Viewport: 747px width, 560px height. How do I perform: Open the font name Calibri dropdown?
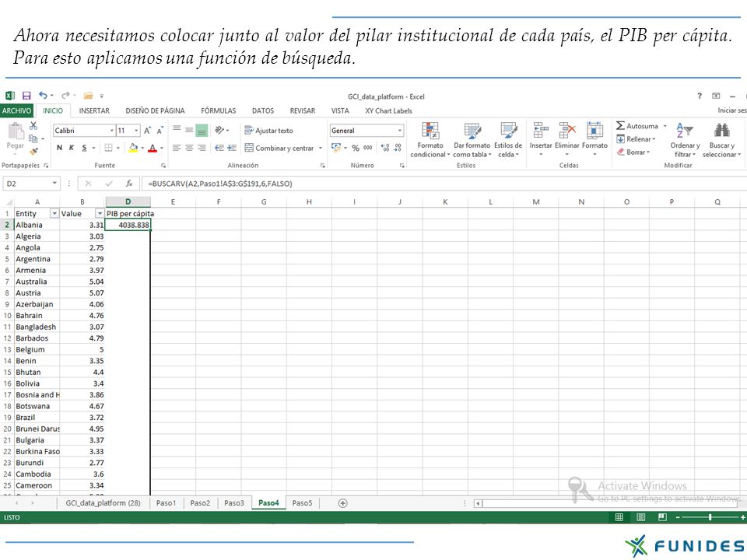(112, 131)
